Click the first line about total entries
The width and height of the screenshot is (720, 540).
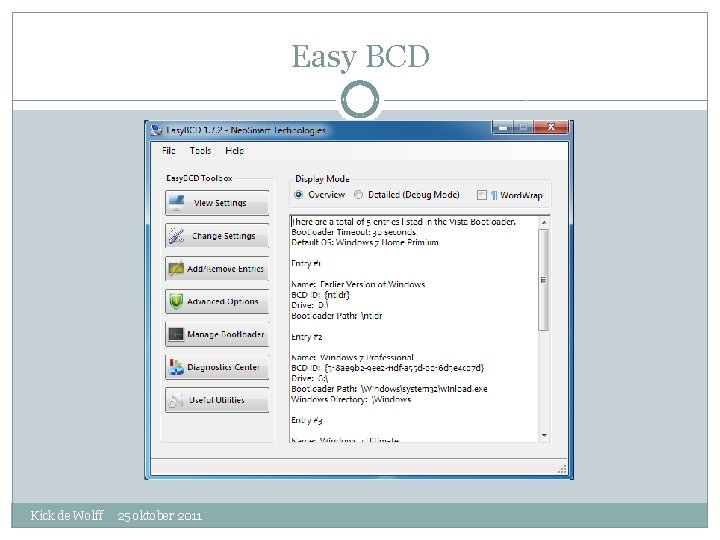404,222
